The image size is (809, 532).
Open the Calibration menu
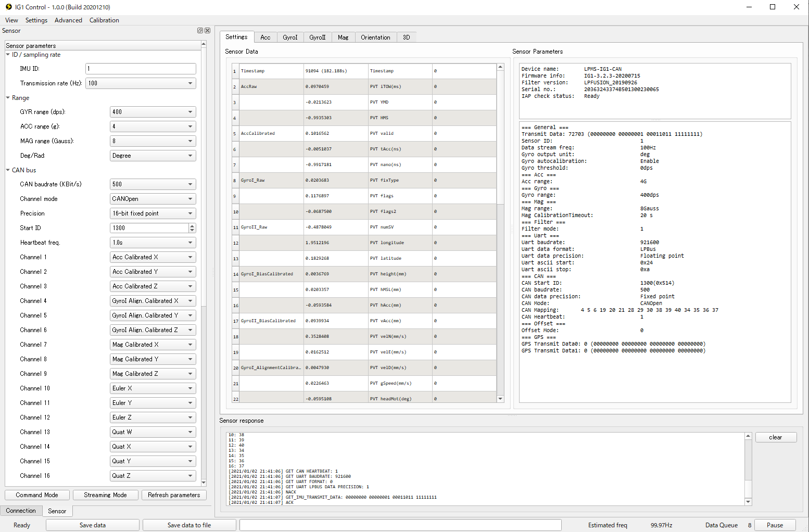coord(104,20)
